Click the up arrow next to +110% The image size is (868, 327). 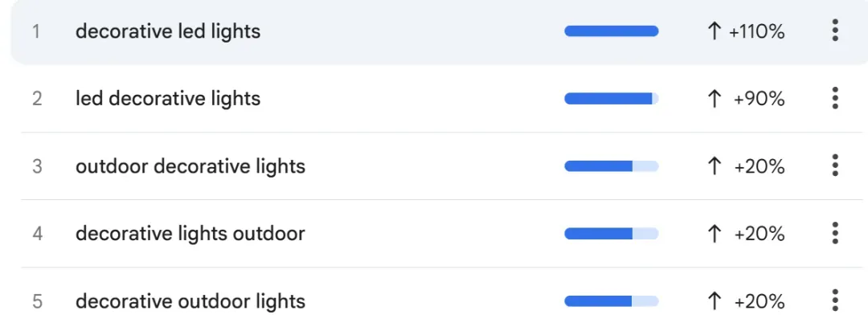(714, 31)
